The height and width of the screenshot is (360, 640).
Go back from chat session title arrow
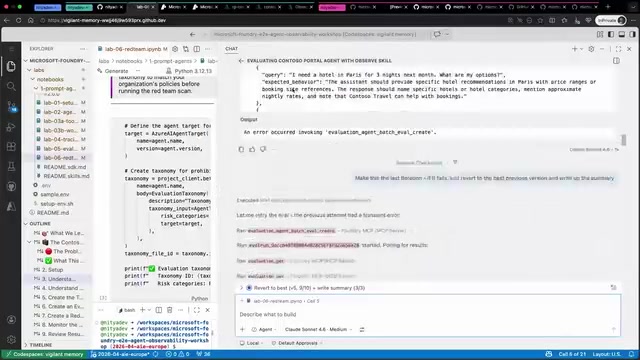241,61
